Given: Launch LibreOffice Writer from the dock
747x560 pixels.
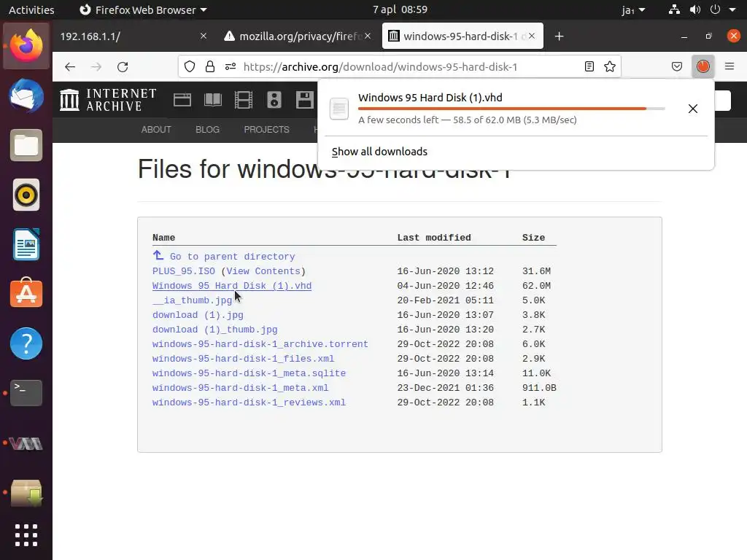Looking at the screenshot, I should coord(26,244).
